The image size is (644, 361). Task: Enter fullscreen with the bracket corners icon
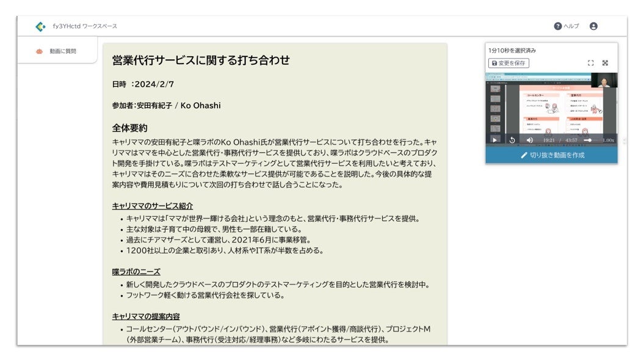tap(591, 63)
